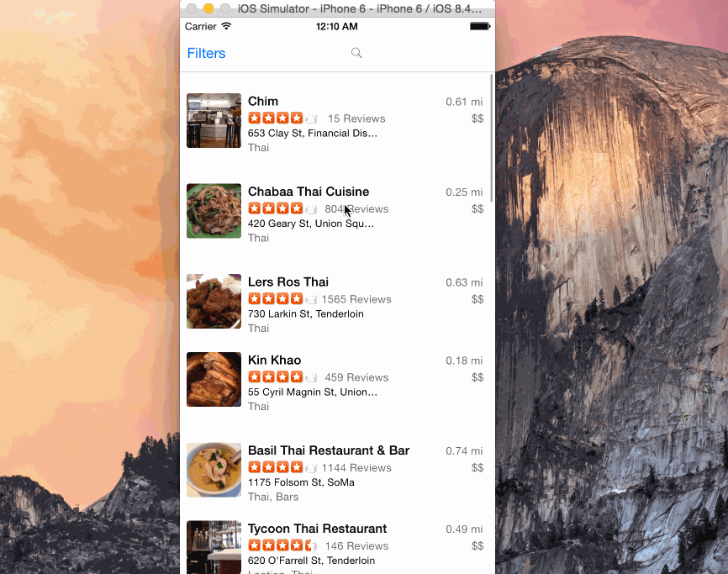Select the Kin Khao title

[274, 360]
